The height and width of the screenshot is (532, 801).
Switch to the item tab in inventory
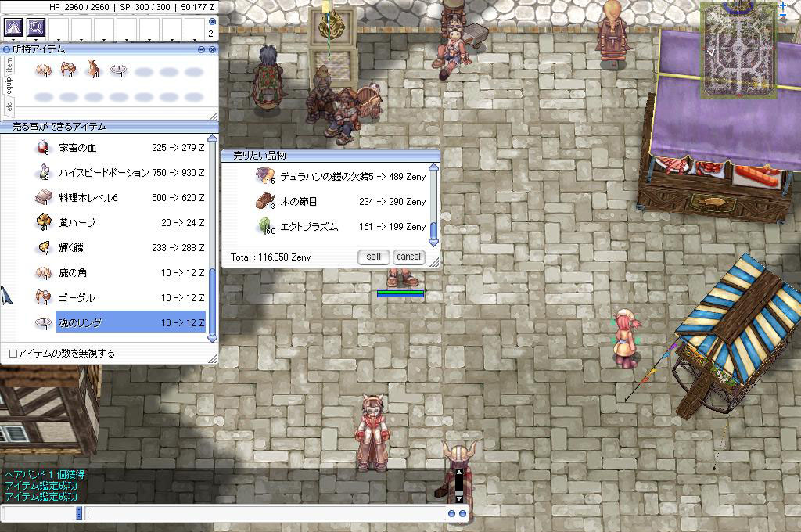[9, 65]
